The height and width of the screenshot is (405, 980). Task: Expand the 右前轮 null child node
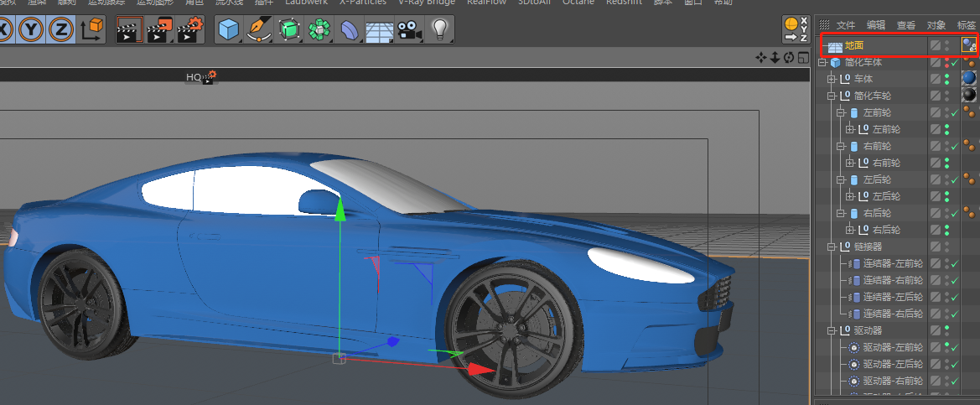point(849,163)
